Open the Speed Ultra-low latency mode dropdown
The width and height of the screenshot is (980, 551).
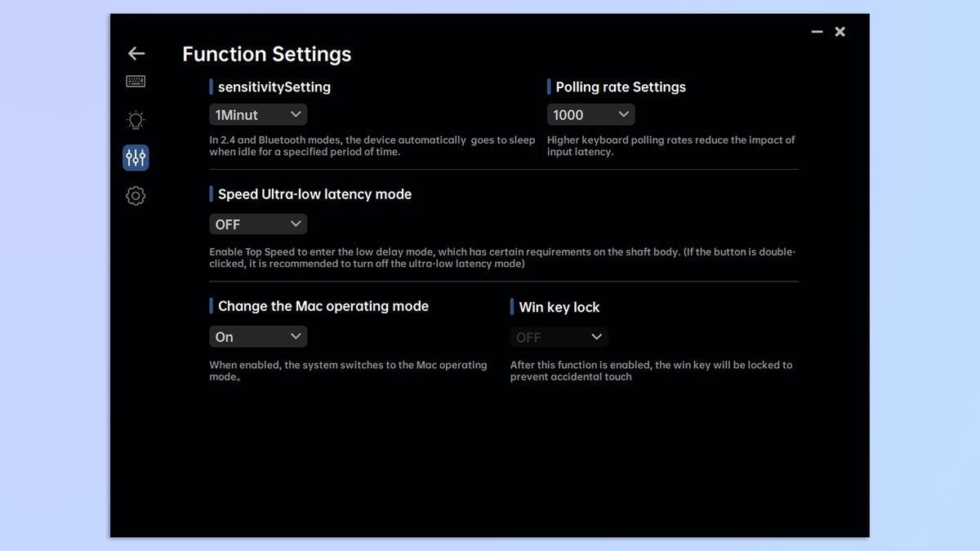[x=258, y=224]
